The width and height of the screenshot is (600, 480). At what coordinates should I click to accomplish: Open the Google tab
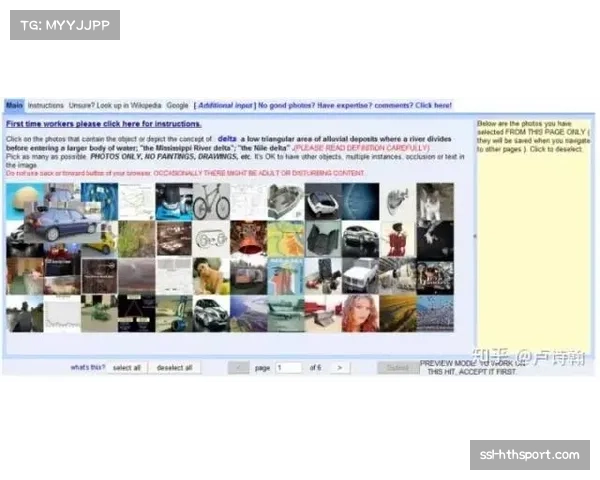tap(177, 105)
